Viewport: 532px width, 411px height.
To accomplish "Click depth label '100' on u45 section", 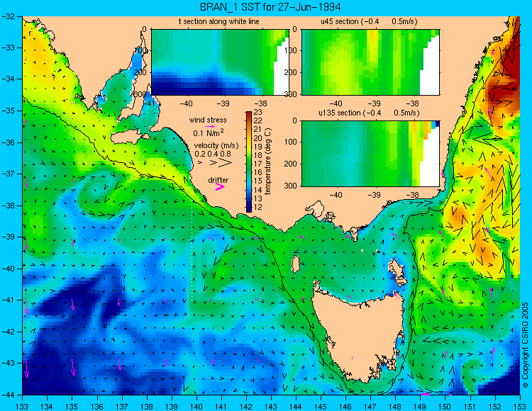I will pos(291,50).
